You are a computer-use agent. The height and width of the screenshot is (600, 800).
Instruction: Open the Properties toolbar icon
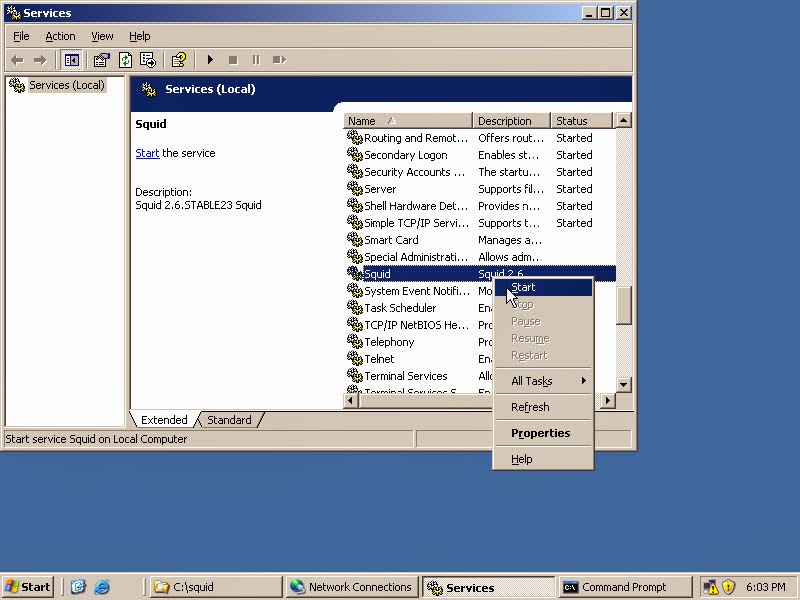102,60
